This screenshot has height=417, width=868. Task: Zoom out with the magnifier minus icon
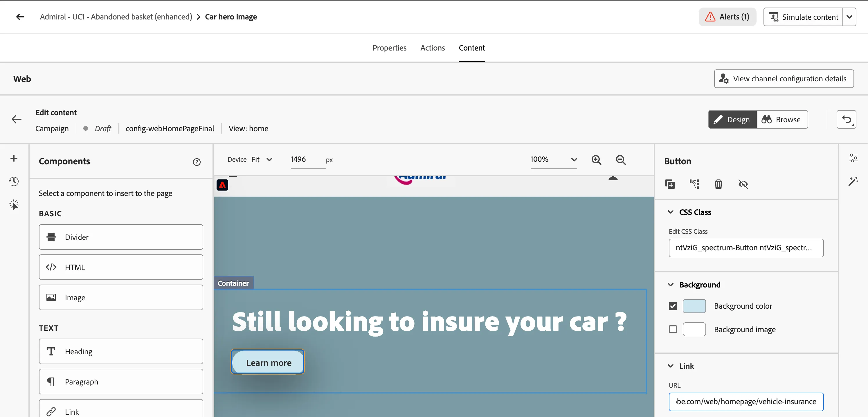click(621, 160)
